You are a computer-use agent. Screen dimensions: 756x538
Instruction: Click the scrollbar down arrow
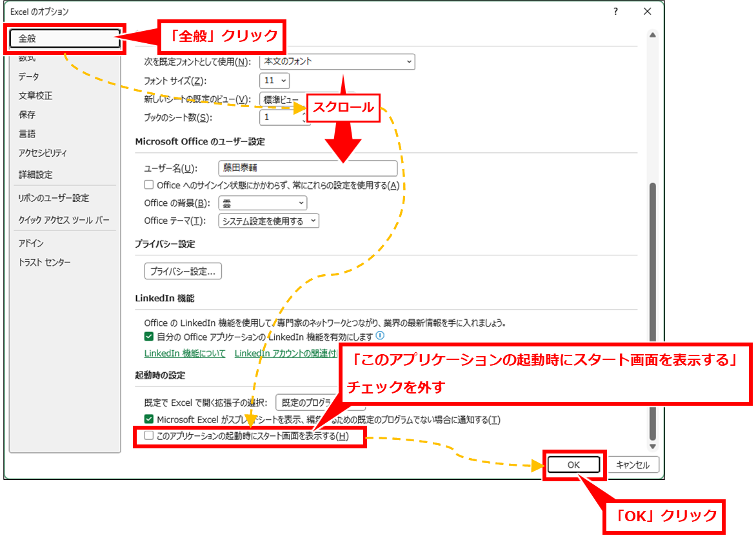652,446
